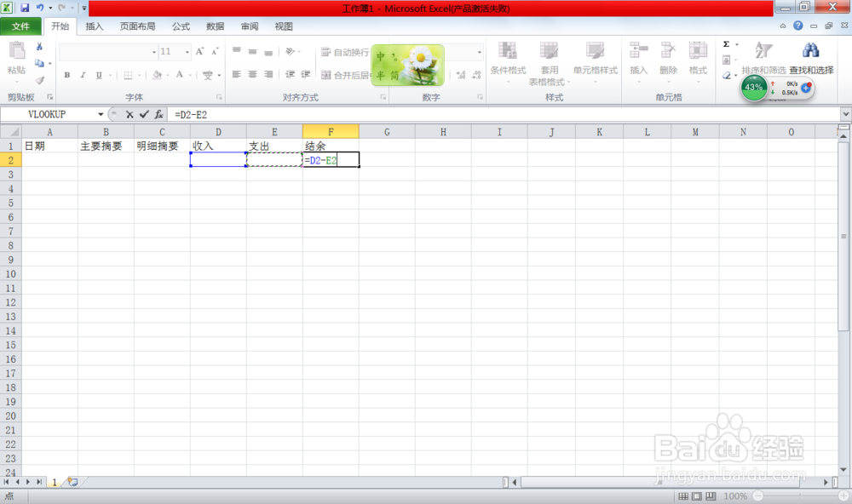Switch to the 公式 Formulas tab
852x504 pixels.
point(181,26)
